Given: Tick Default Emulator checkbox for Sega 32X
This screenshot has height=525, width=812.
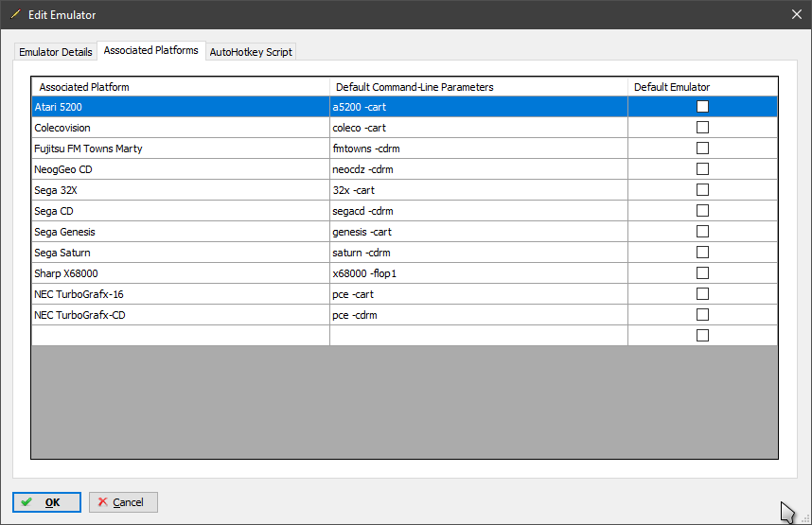Looking at the screenshot, I should tap(703, 189).
